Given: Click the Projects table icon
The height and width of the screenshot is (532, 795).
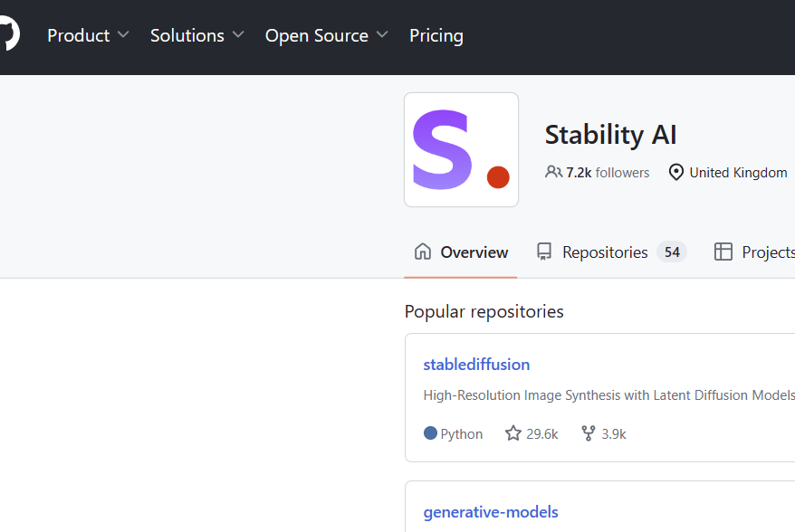Looking at the screenshot, I should click(723, 252).
